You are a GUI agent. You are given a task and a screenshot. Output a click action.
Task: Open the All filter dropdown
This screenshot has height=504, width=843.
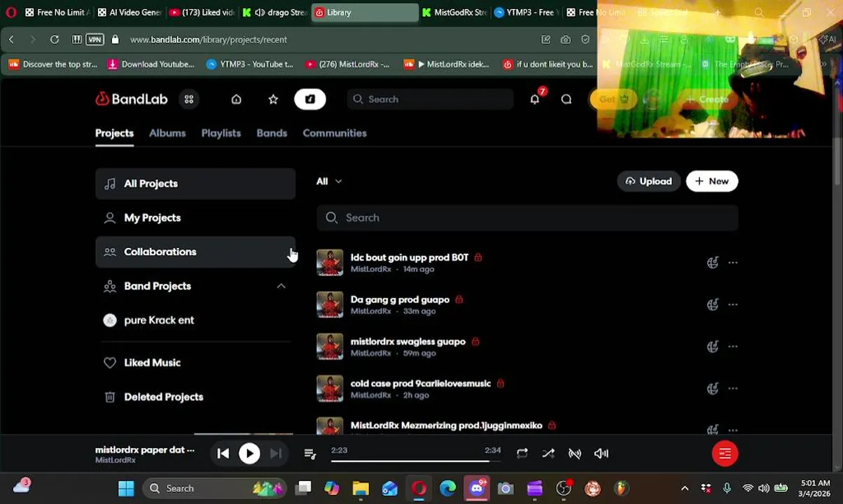click(x=328, y=181)
